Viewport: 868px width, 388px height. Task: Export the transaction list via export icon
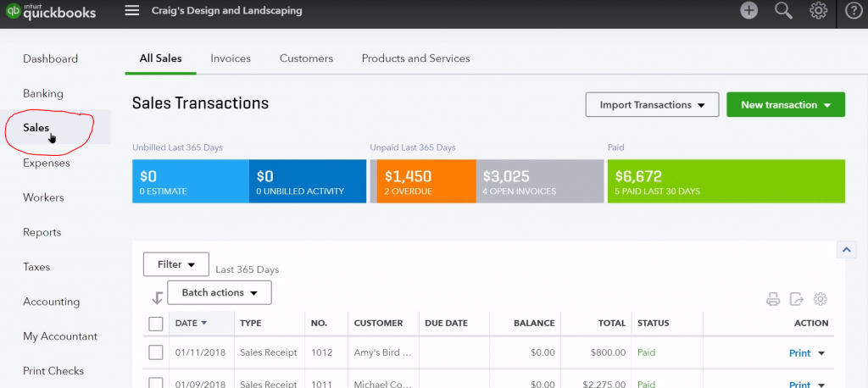[x=796, y=299]
